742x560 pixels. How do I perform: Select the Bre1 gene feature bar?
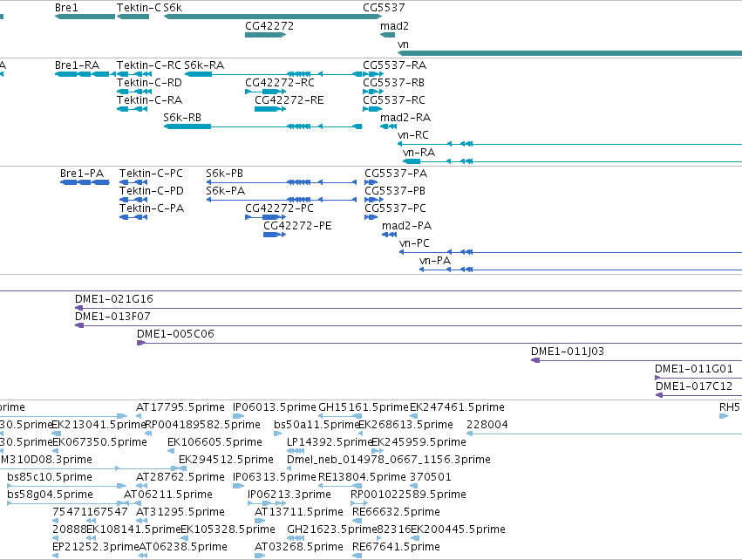tap(85, 17)
